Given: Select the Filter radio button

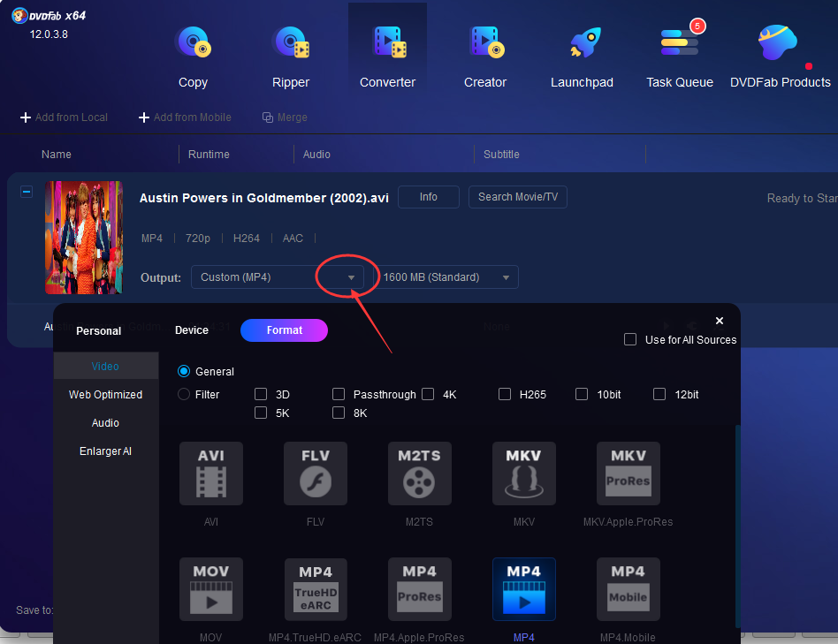Looking at the screenshot, I should click(x=184, y=394).
